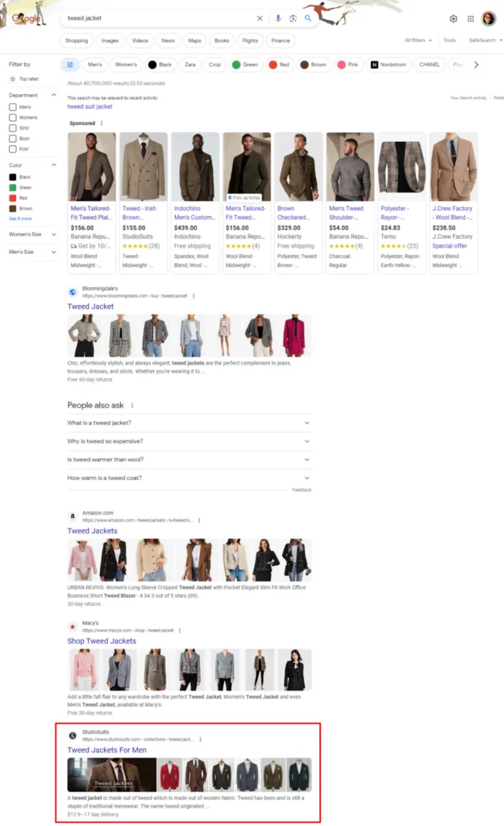Switch to the News tab

click(x=168, y=40)
